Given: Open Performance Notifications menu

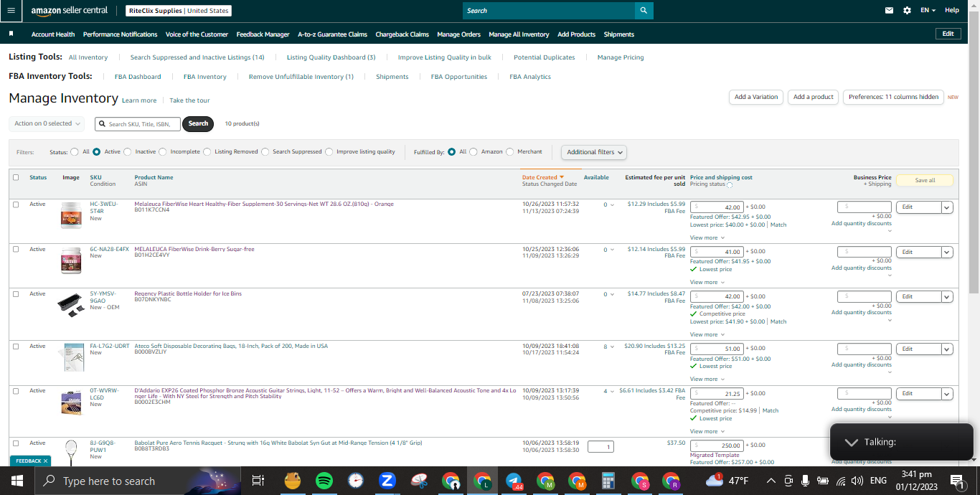Looking at the screenshot, I should tap(120, 34).
